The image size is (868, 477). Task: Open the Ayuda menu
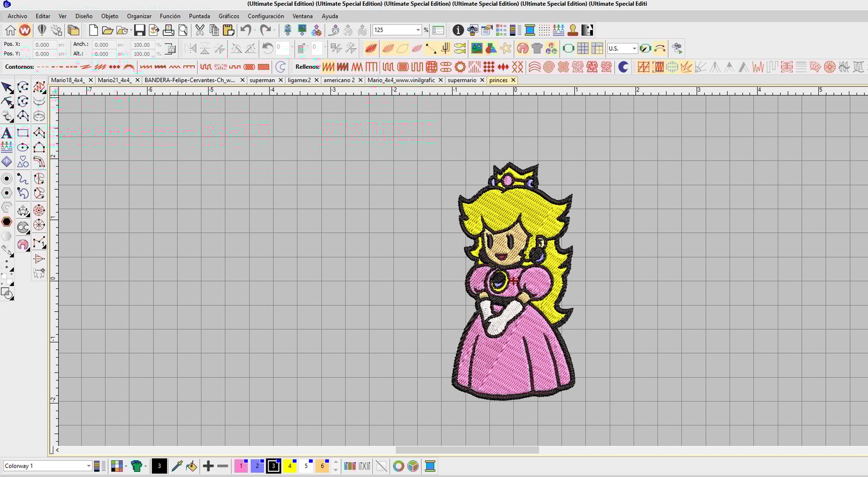330,16
